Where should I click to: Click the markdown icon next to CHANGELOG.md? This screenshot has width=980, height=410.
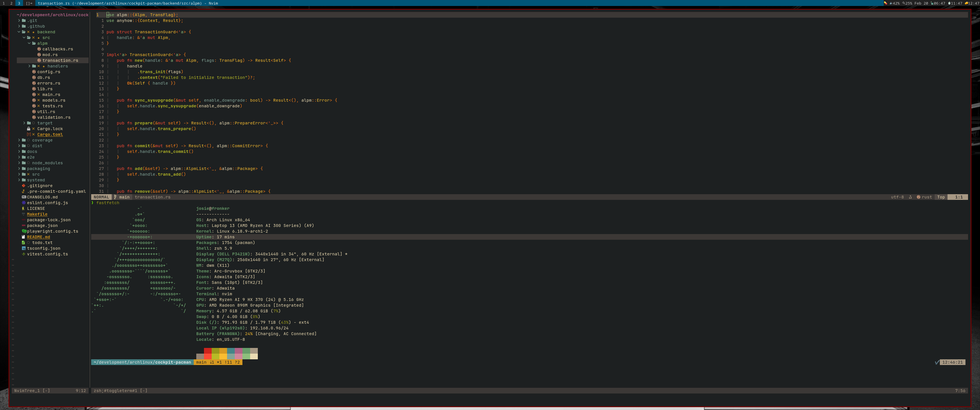pyautogui.click(x=24, y=197)
